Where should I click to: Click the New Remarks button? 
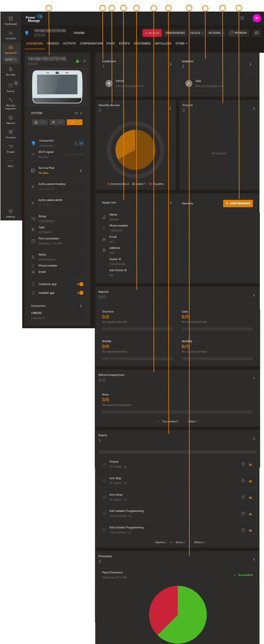238,204
